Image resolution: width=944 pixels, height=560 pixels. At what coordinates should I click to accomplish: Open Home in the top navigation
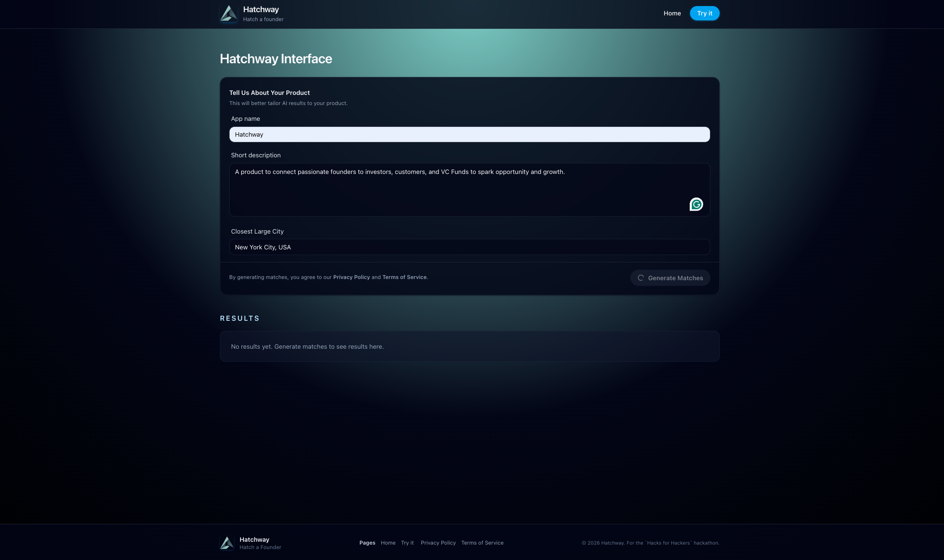[x=672, y=13]
